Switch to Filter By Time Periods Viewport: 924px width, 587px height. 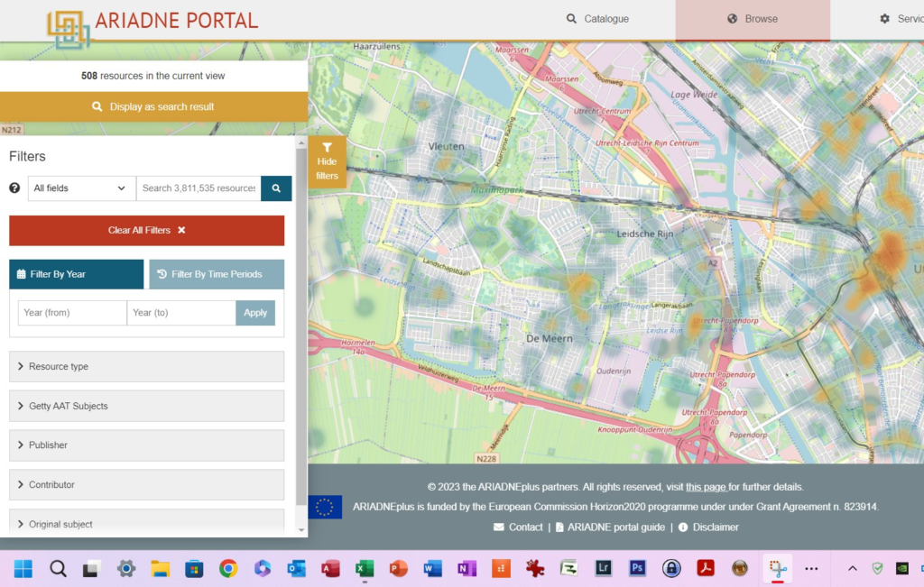pos(217,274)
